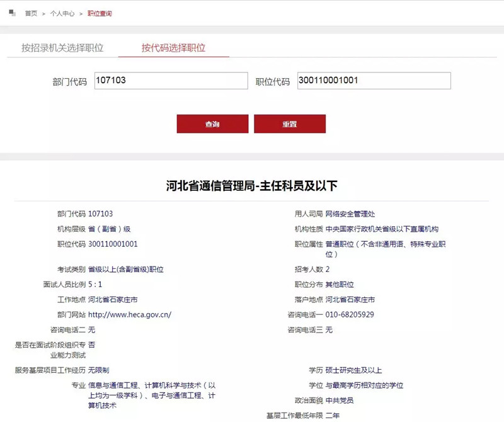
Task: Click 落户地点 value 河北省石家庄市
Action: (x=350, y=300)
